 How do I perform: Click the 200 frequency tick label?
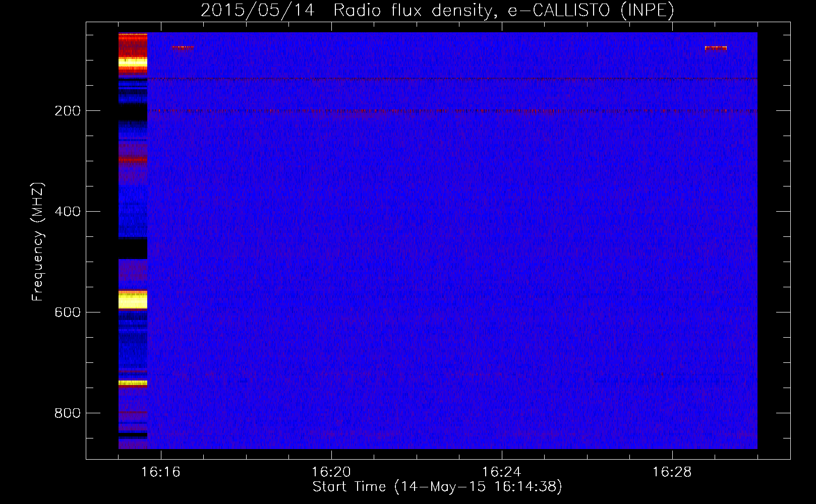(68, 111)
